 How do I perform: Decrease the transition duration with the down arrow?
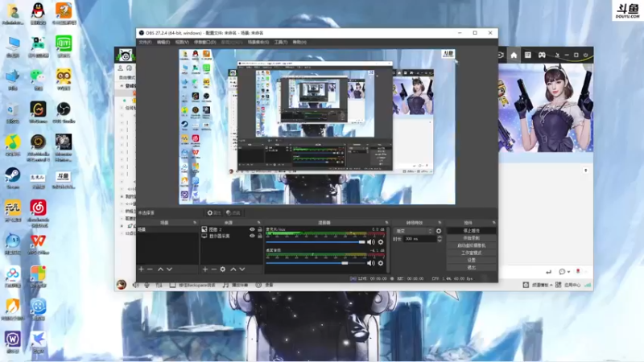click(440, 241)
